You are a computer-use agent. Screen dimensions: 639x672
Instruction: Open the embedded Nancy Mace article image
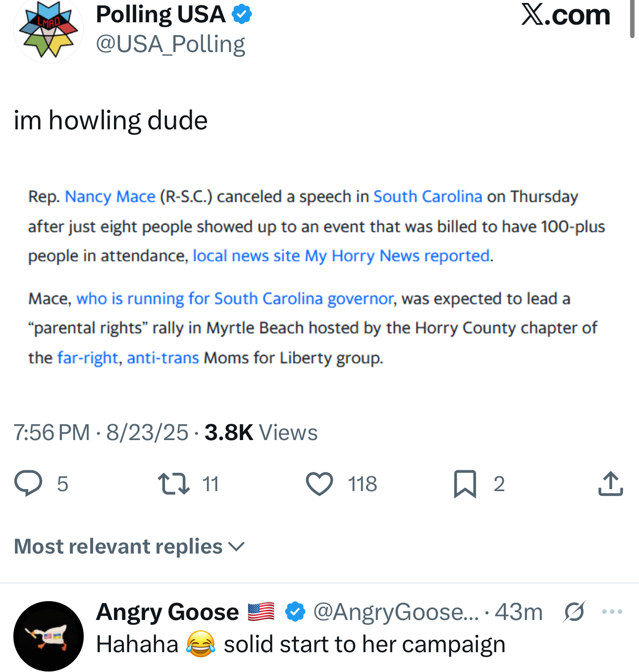click(x=317, y=278)
